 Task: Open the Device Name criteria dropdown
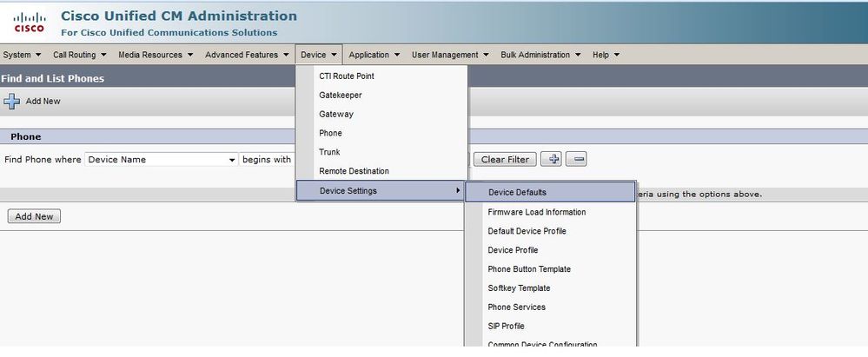pyautogui.click(x=162, y=160)
